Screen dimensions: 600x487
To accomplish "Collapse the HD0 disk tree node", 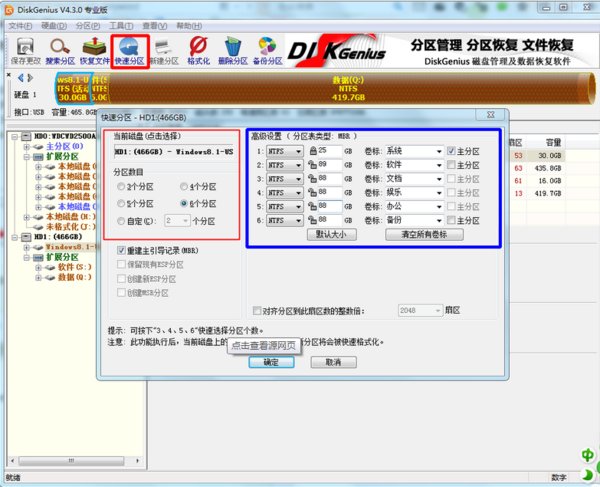I will pos(15,137).
